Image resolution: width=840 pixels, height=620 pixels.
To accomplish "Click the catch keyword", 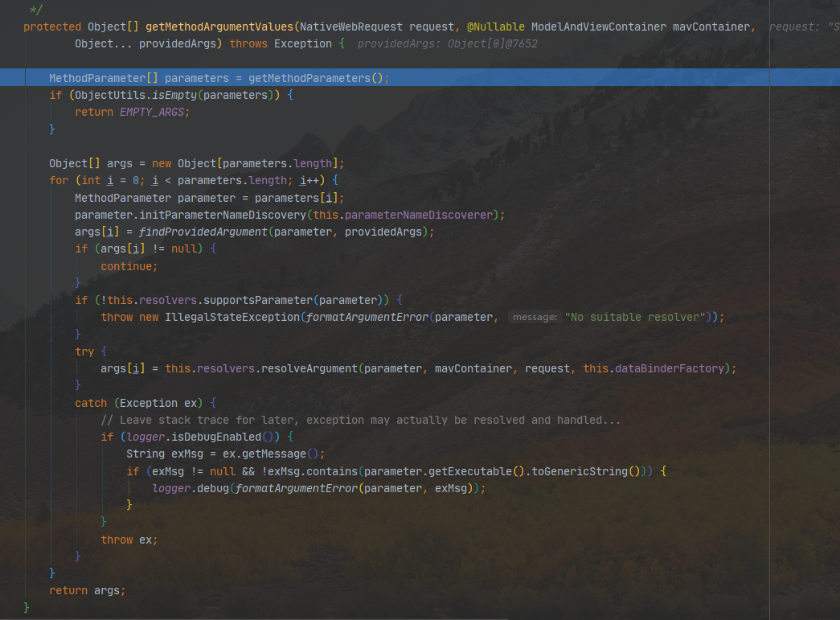I will point(91,403).
